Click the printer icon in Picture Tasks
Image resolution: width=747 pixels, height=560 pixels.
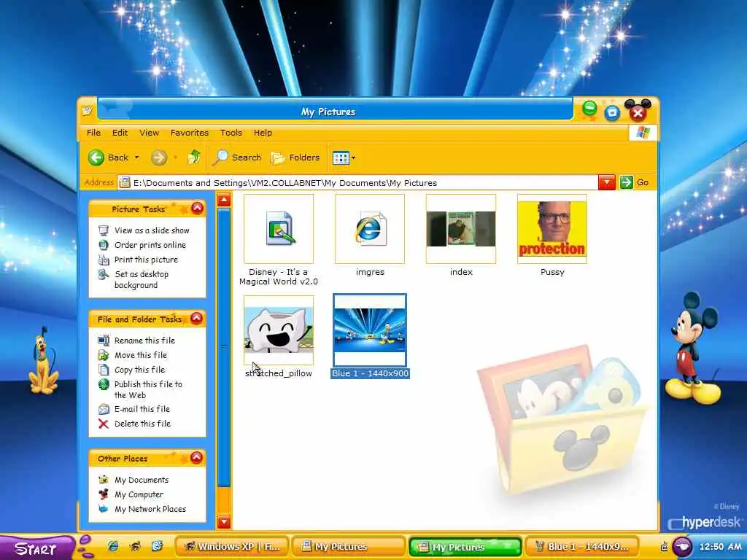coord(104,260)
